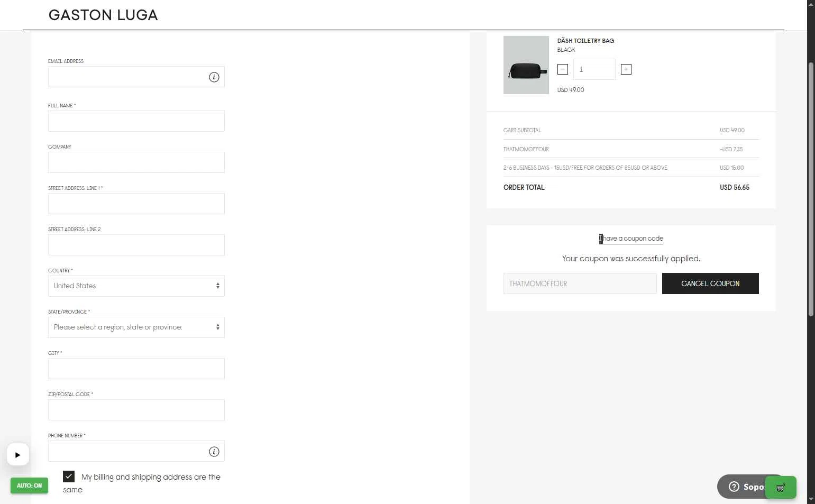The image size is (815, 504).
Task: Click the Däsh toiletry bag thumbnail
Action: (526, 65)
